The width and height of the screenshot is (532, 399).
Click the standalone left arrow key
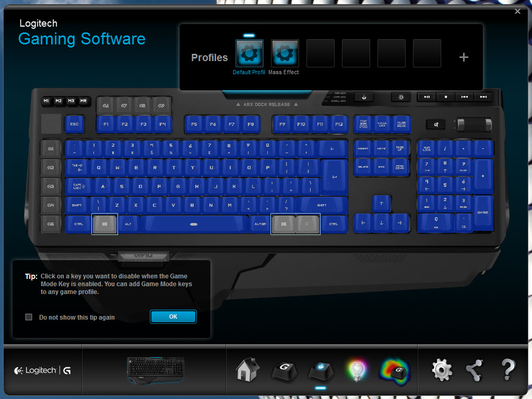point(363,222)
